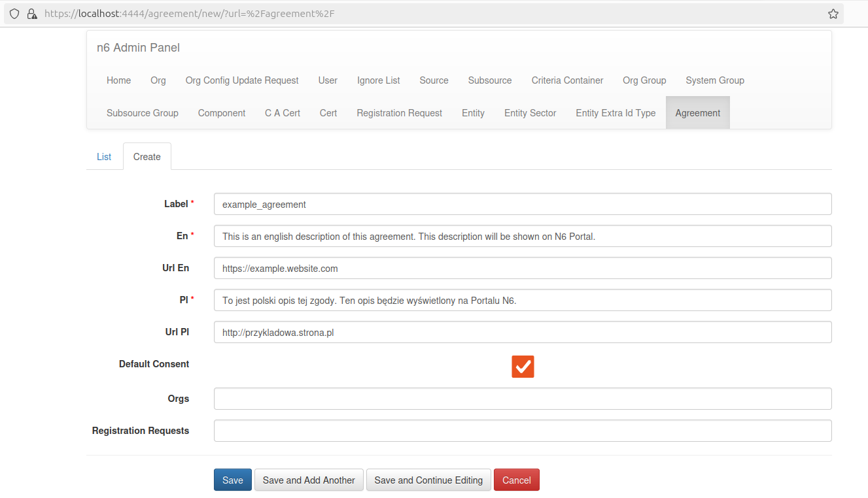Open the shield tracking protection icon
This screenshot has height=498, width=868.
pos(14,14)
